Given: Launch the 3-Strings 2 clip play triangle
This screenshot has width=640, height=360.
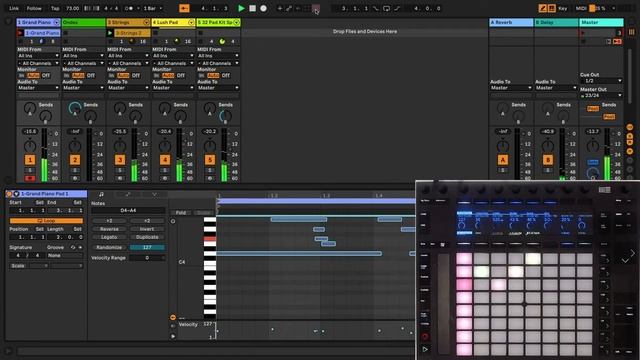Looking at the screenshot, I should [110, 33].
